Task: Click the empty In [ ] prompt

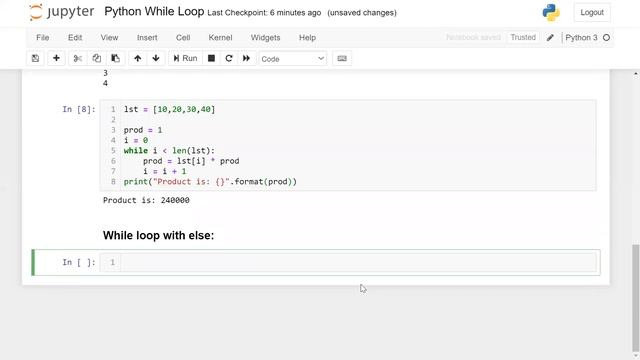Action: pyautogui.click(x=79, y=262)
